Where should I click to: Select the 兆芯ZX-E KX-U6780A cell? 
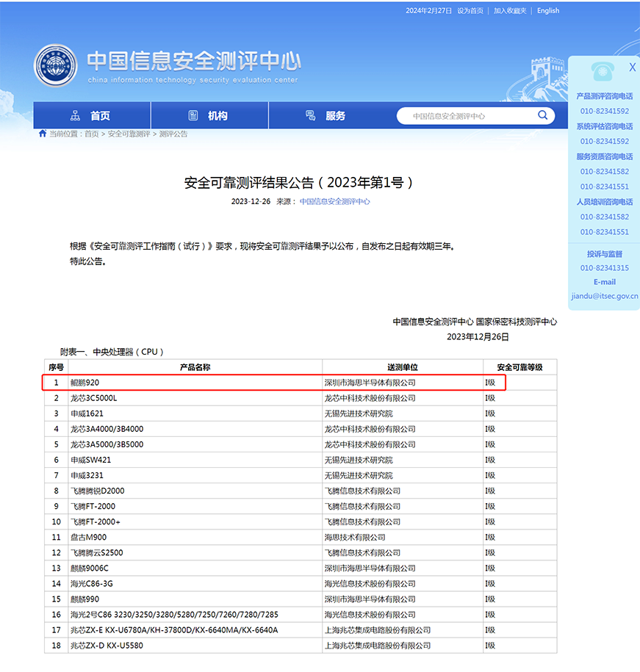point(195,630)
